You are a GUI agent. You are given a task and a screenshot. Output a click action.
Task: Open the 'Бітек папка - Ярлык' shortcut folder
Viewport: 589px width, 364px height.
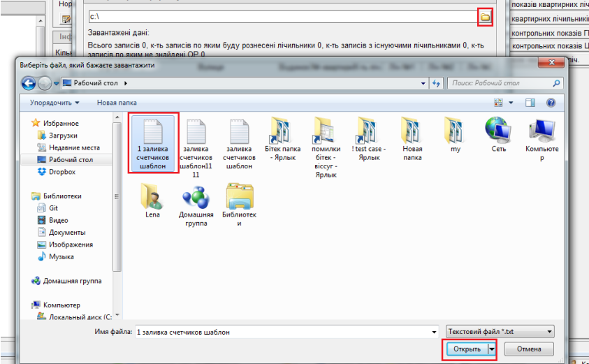pos(282,143)
